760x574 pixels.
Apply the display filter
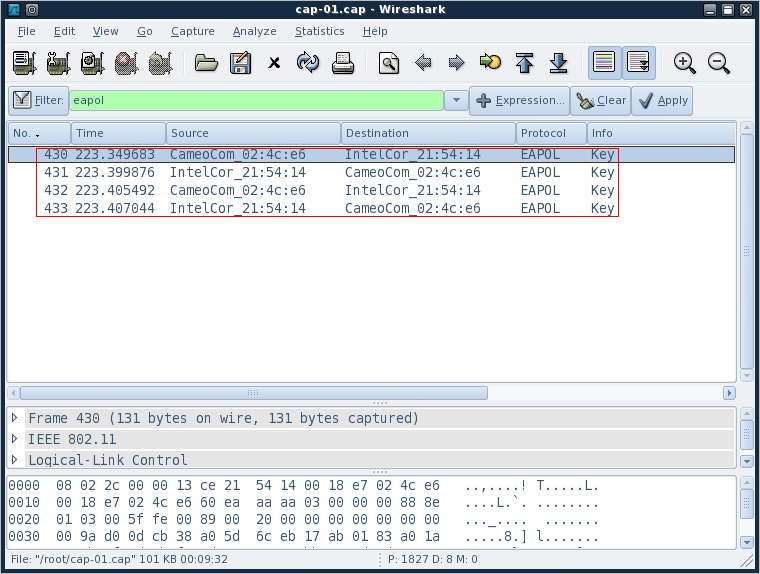[662, 100]
